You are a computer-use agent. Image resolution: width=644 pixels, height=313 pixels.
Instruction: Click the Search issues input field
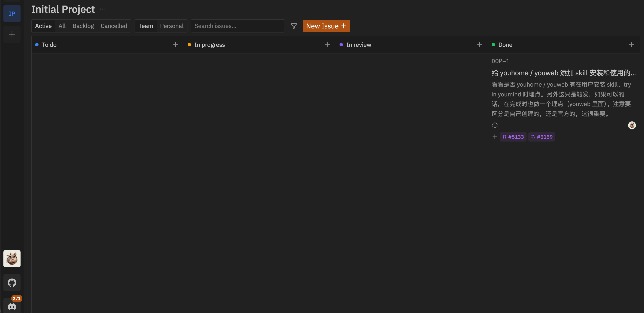[x=237, y=26]
